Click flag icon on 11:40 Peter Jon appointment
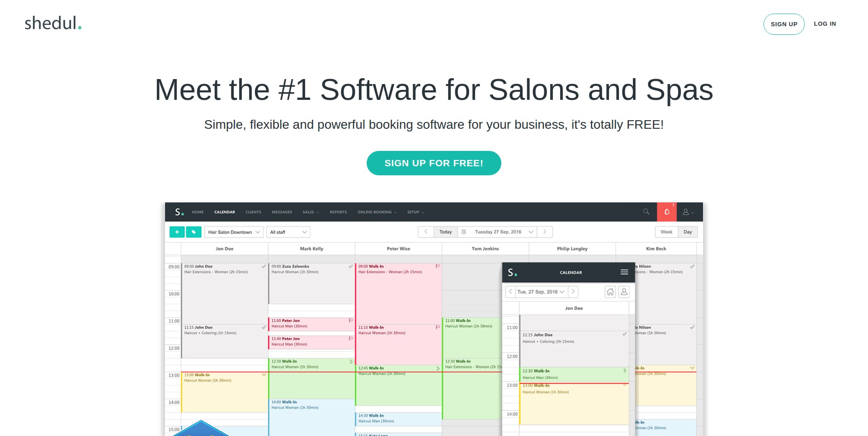 click(x=350, y=338)
